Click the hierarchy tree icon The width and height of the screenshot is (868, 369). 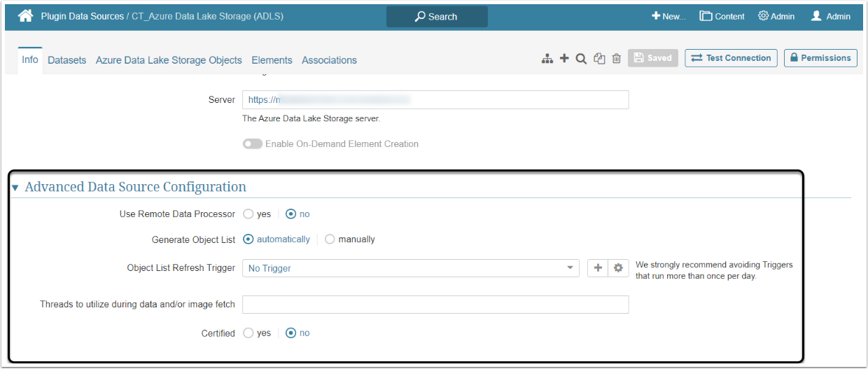[547, 59]
